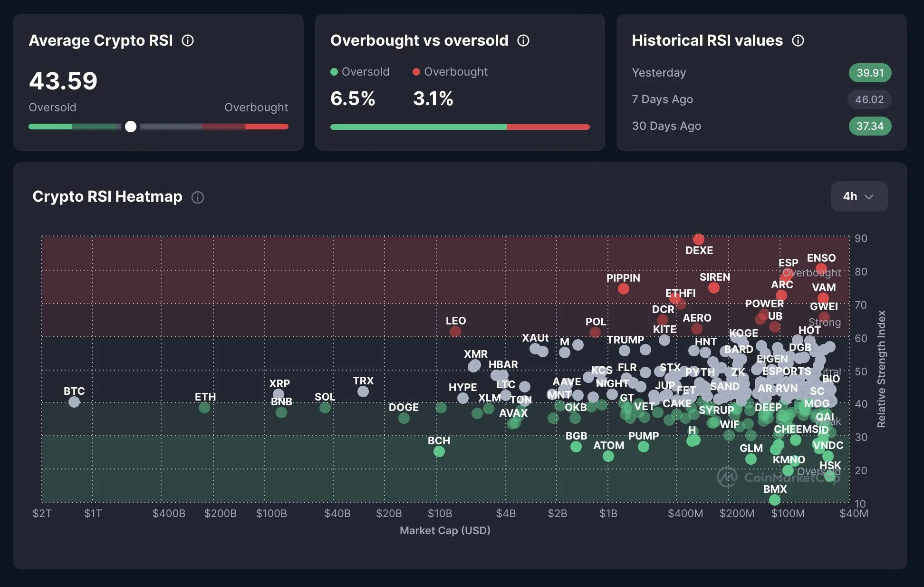This screenshot has height=587, width=924.
Task: Select the BTC data point on heatmap
Action: click(74, 402)
